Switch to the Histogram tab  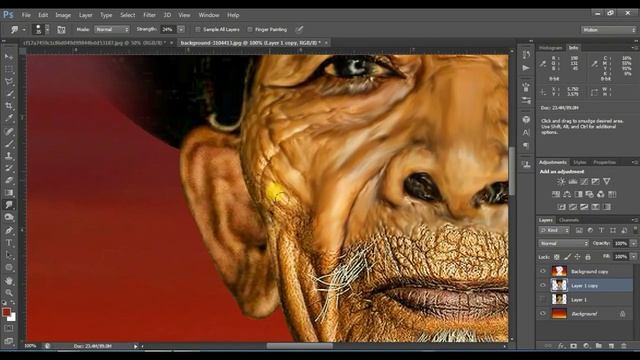click(x=551, y=48)
